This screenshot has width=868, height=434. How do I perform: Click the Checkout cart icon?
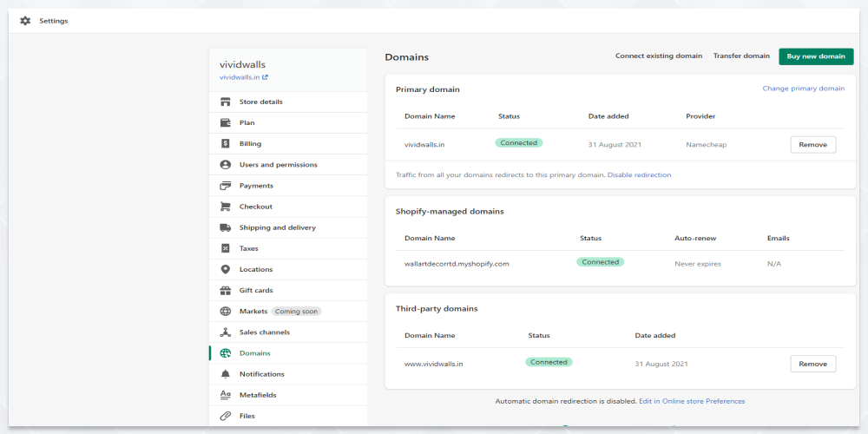pos(226,207)
